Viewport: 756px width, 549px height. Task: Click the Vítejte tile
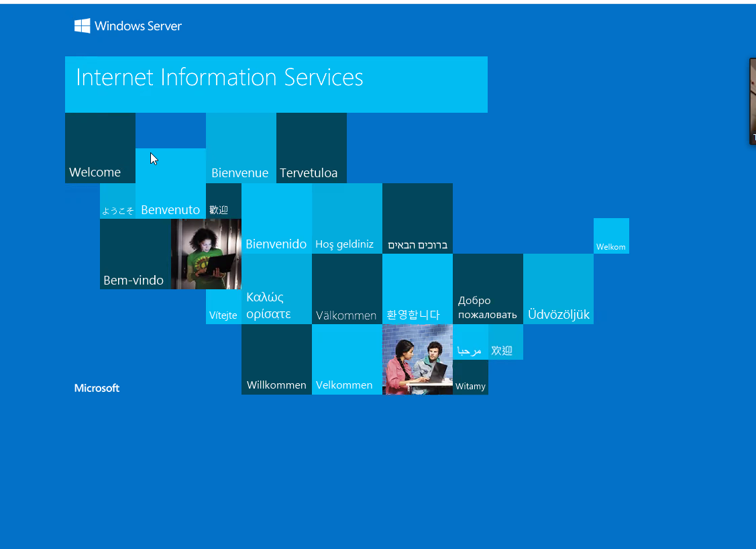(x=223, y=307)
